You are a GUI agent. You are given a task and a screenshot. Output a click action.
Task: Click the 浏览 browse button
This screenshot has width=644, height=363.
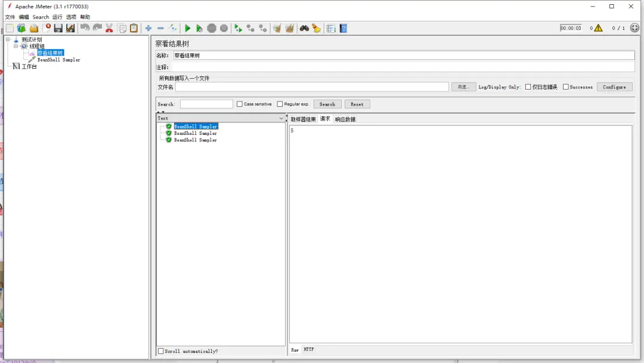463,87
